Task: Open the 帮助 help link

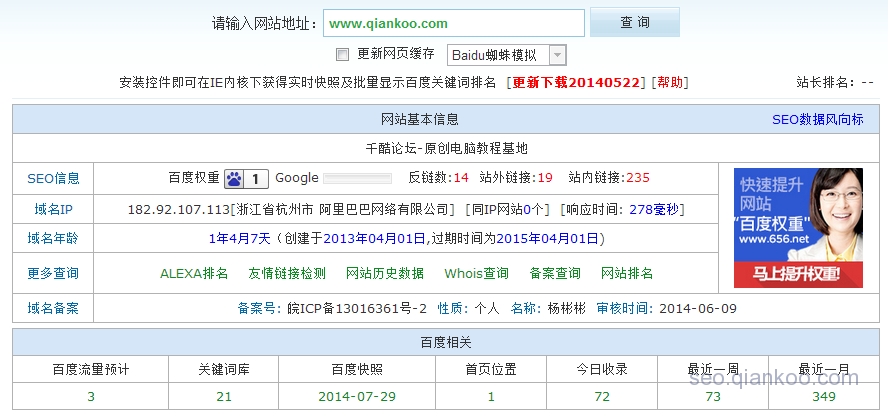Action: pyautogui.click(x=670, y=83)
